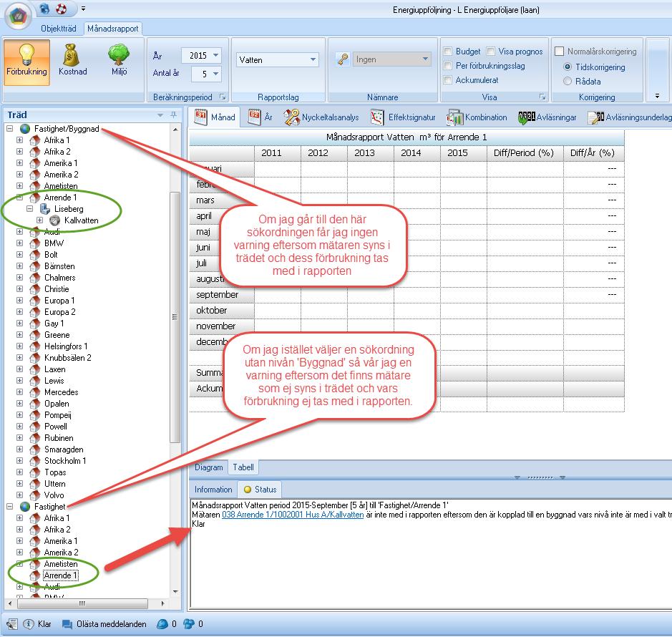Viewport: 672px width, 637px height.
Task: Select the Tidskorrigering radio button
Action: pos(568,67)
